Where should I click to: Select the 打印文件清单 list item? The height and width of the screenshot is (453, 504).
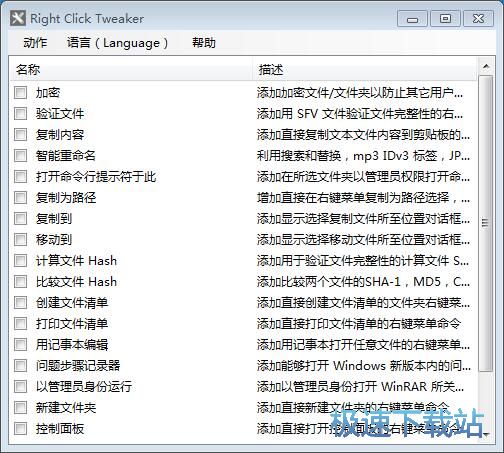pyautogui.click(x=72, y=324)
